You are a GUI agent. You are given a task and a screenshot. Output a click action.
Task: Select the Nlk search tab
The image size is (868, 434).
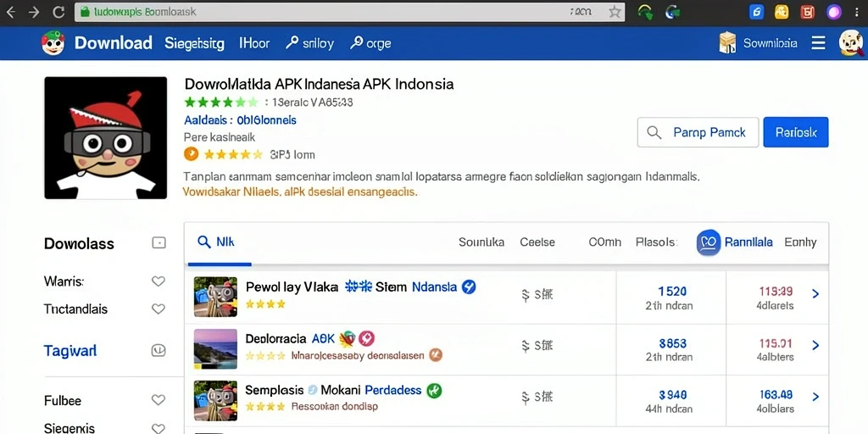pos(216,242)
